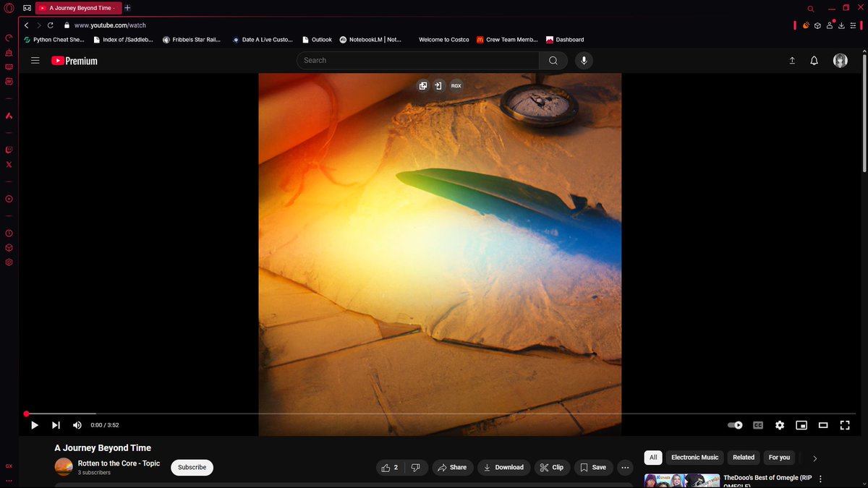View site security lock information
868x488 pixels.
coord(67,25)
